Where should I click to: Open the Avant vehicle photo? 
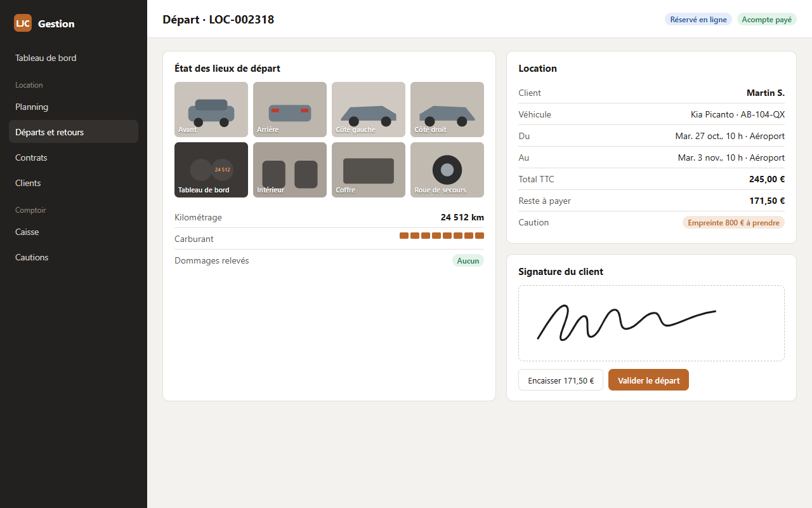[x=211, y=109]
